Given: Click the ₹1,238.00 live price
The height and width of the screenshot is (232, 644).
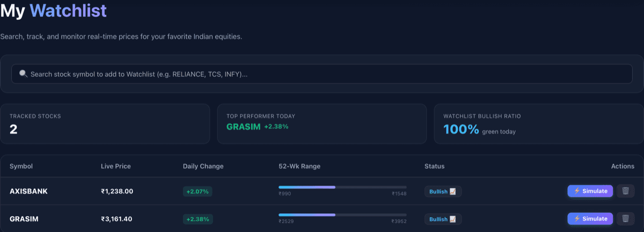Looking at the screenshot, I should 117,191.
